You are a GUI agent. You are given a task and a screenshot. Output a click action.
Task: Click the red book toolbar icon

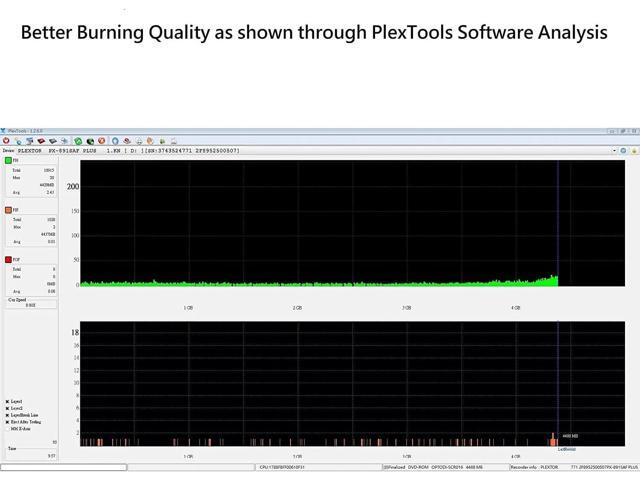[x=41, y=141]
